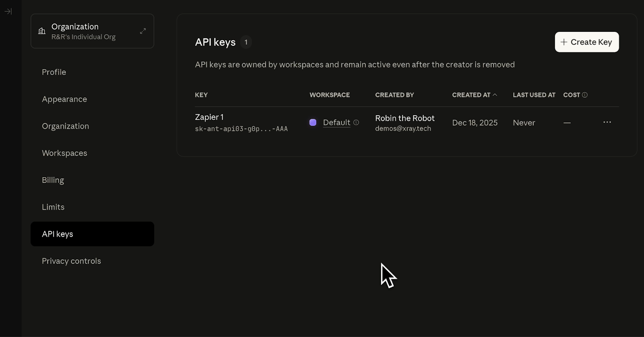The image size is (644, 337).
Task: Open the Organization switcher card
Action: (x=92, y=31)
